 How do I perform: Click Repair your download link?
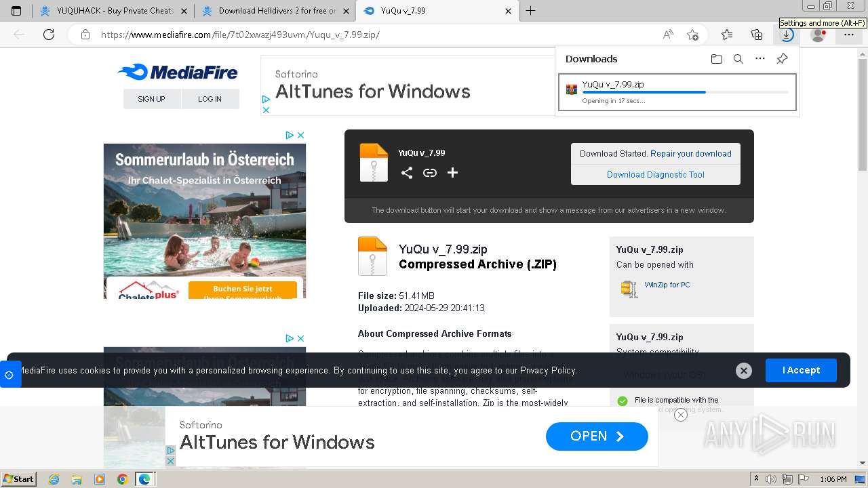[x=691, y=154]
